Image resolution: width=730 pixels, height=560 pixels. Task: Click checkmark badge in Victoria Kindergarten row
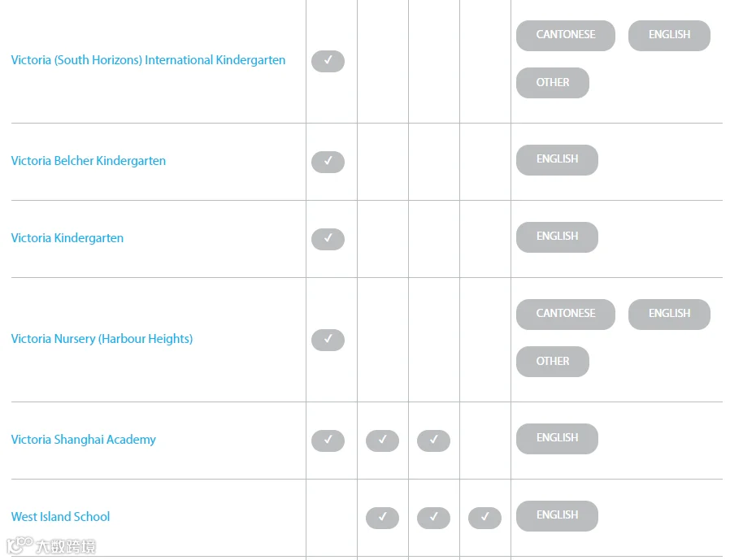click(328, 239)
